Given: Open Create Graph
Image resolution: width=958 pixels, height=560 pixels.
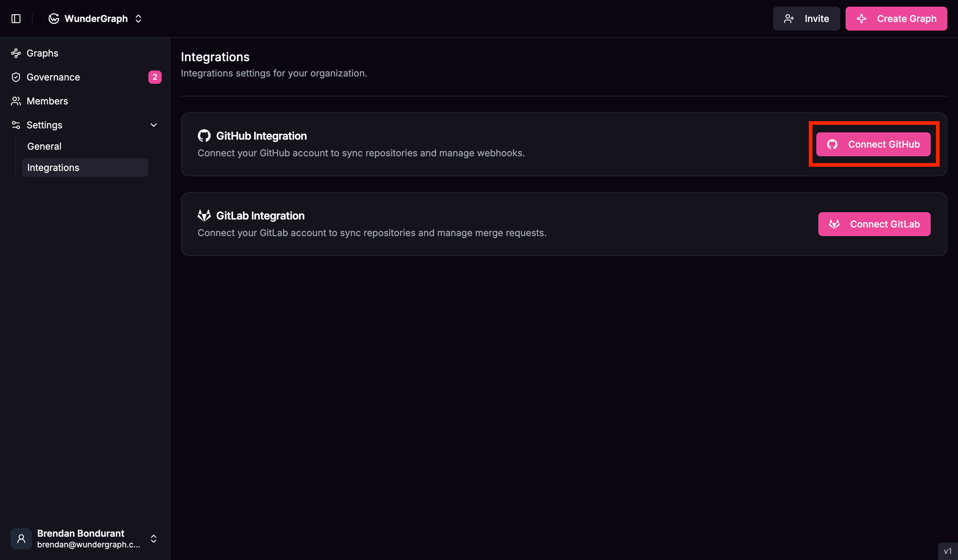Looking at the screenshot, I should coord(896,18).
